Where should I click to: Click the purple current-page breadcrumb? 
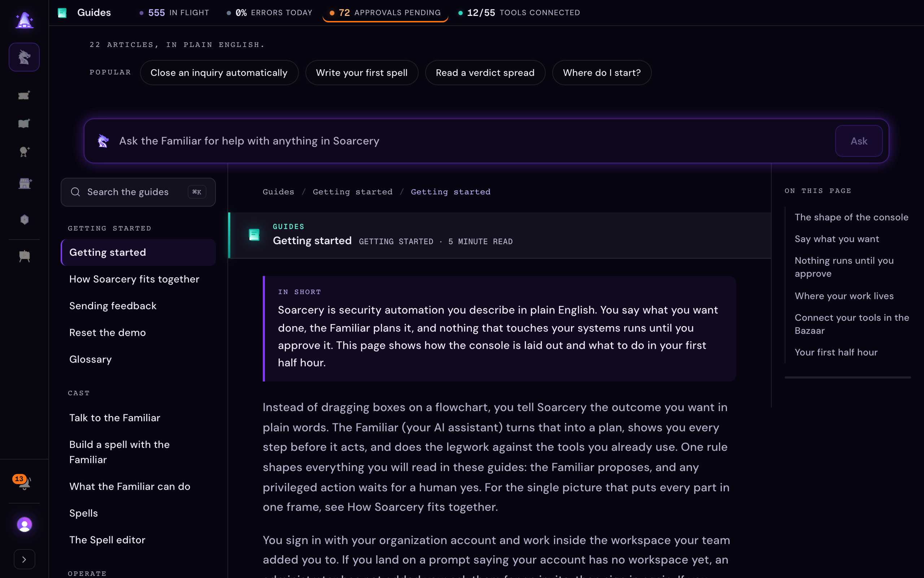coord(450,192)
